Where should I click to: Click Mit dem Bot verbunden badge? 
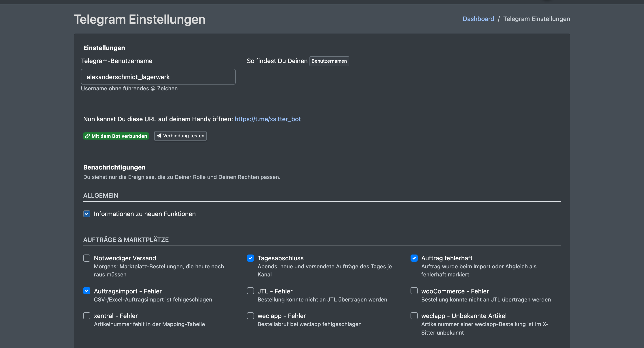116,136
